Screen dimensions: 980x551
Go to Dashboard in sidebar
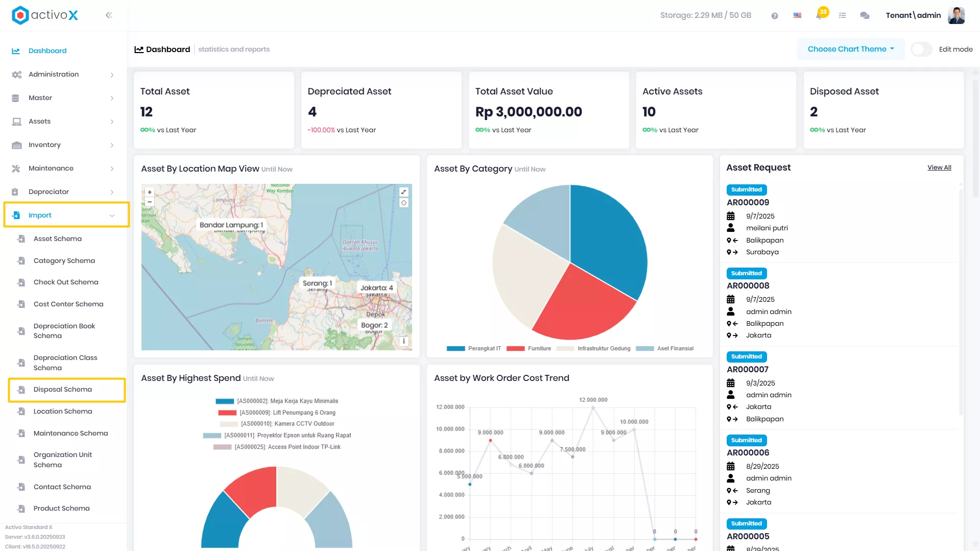(x=47, y=51)
